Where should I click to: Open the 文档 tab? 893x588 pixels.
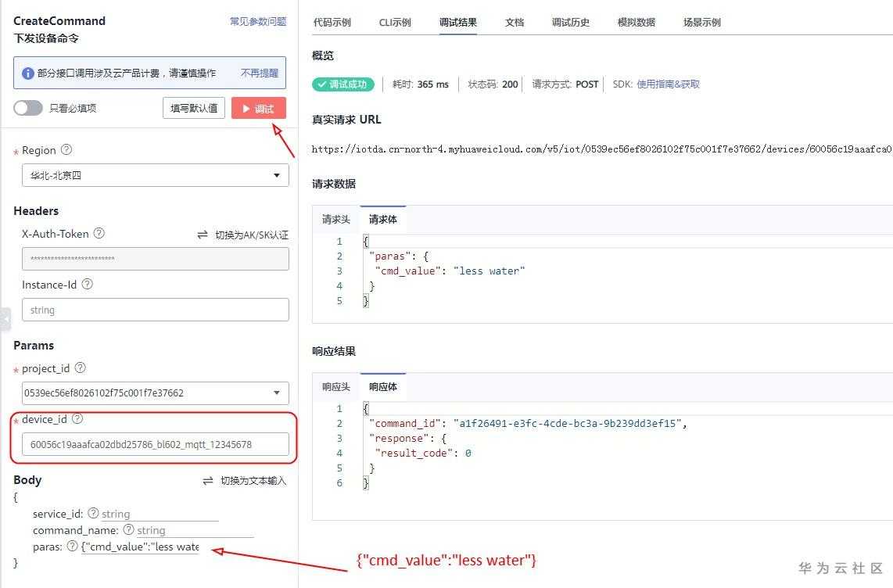pos(515,23)
